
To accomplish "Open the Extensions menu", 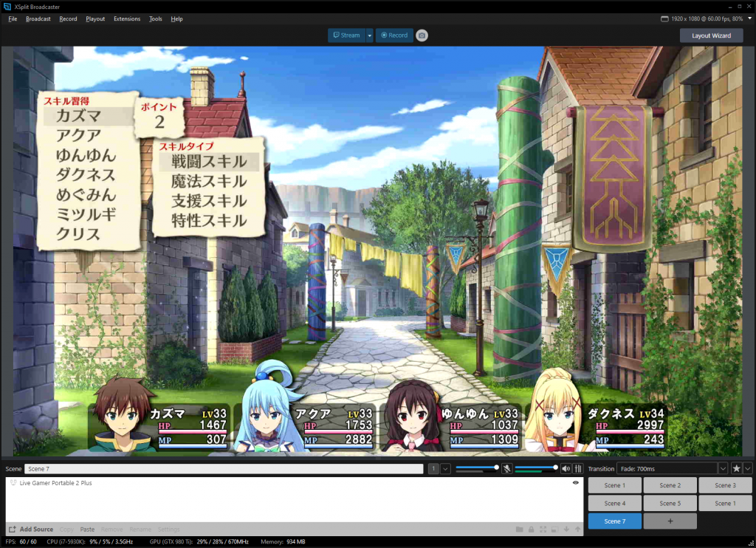I will click(x=127, y=18).
